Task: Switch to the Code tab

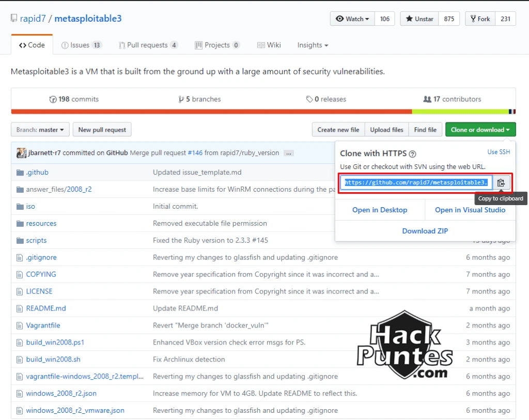Action: point(32,45)
